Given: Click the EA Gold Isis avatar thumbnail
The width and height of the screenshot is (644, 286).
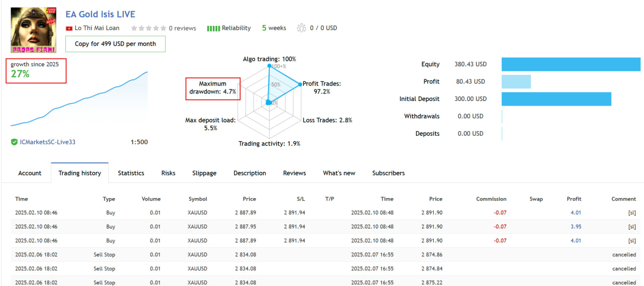Looking at the screenshot, I should point(33,30).
